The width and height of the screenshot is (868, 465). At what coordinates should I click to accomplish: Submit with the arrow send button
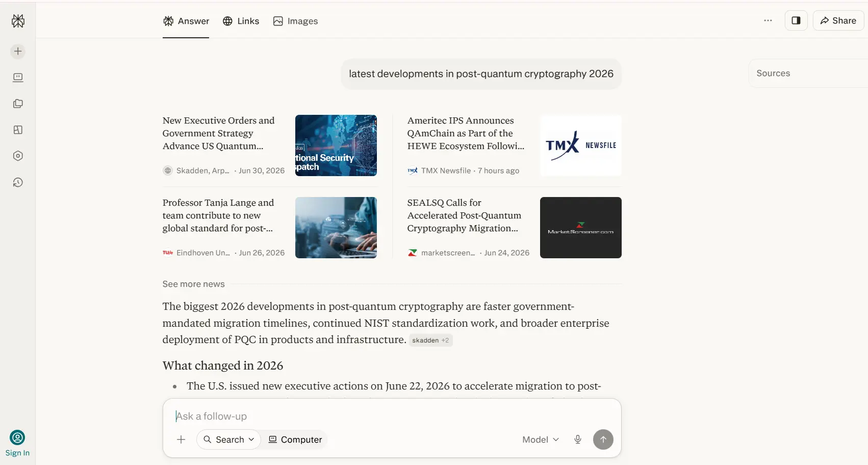(603, 439)
